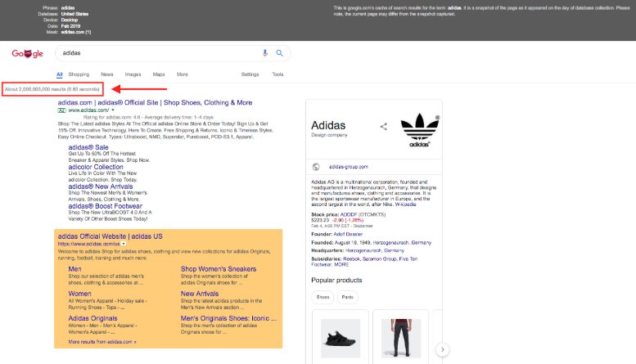The height and width of the screenshot is (364, 636).
Task: Open search Settings
Action: (250, 74)
